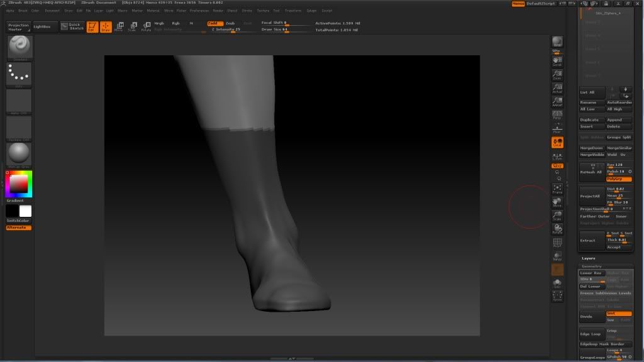Open the Preferences menu
The height and width of the screenshot is (362, 644).
pos(199,11)
